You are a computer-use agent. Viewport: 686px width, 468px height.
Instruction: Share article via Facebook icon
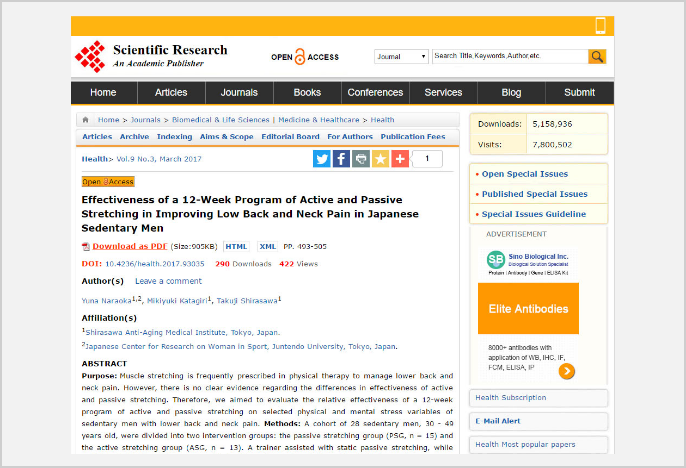(341, 159)
